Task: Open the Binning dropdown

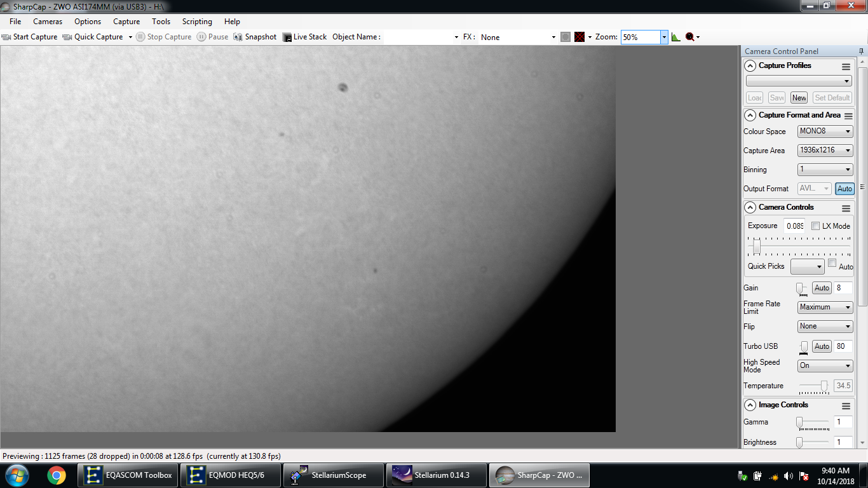Action: coord(825,170)
